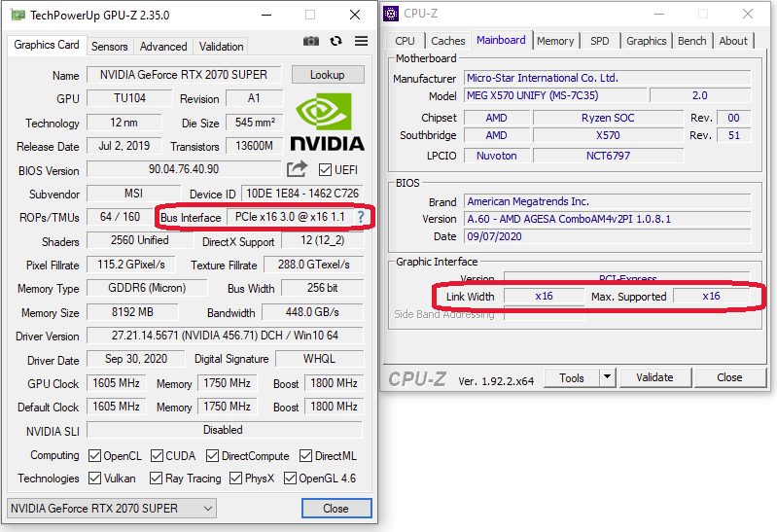777x532 pixels.
Task: Toggle the UEFI checkbox
Action: point(325,170)
